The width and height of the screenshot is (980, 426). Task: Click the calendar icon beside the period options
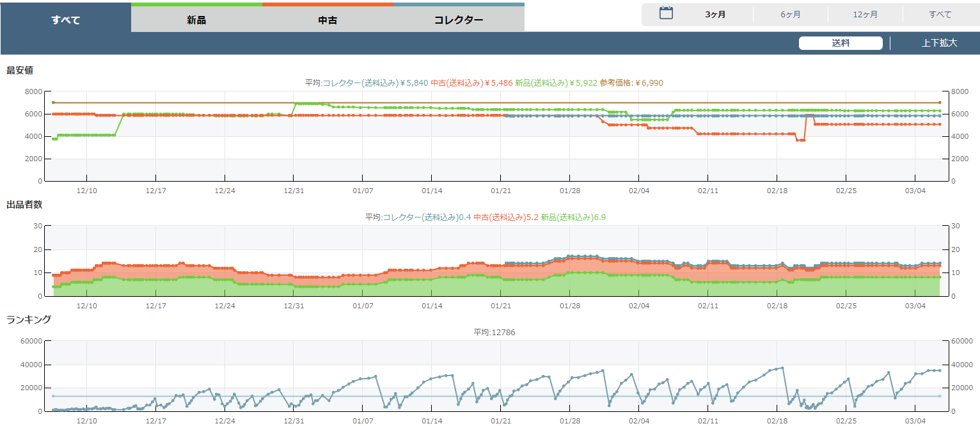click(666, 13)
